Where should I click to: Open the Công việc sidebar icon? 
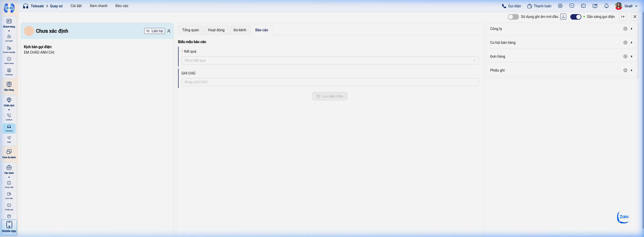tap(9, 184)
